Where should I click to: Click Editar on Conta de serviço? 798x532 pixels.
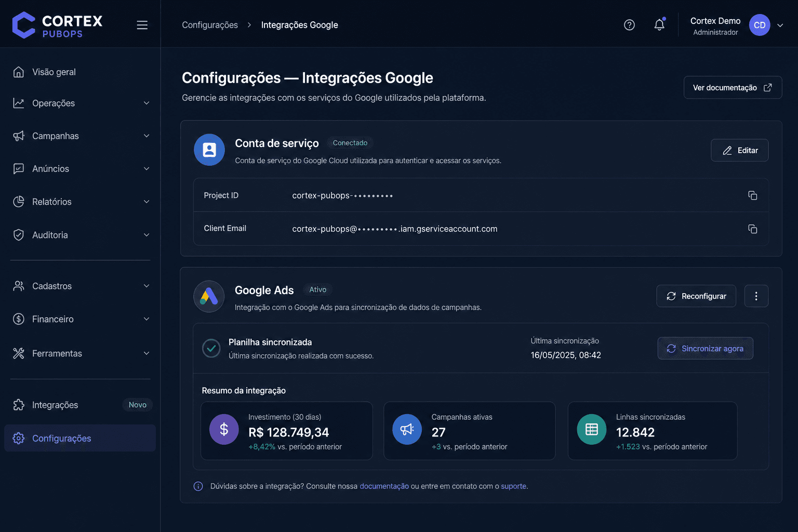[x=739, y=150]
